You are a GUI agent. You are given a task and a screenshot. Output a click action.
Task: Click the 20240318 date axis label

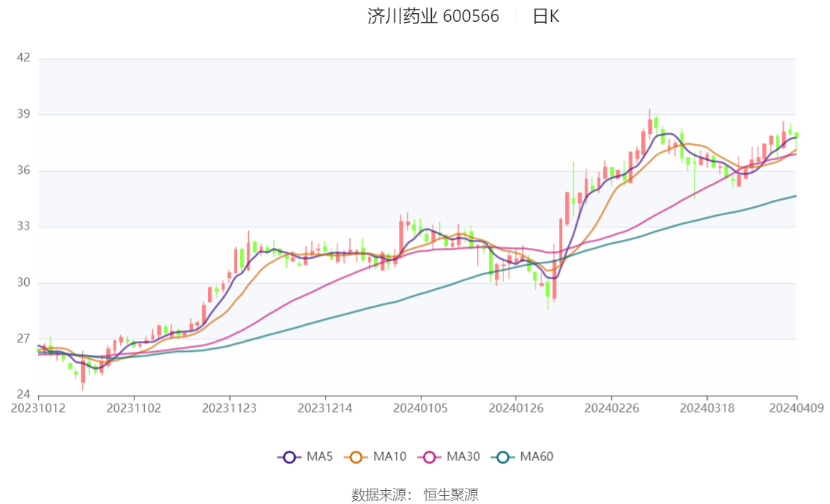coord(707,408)
